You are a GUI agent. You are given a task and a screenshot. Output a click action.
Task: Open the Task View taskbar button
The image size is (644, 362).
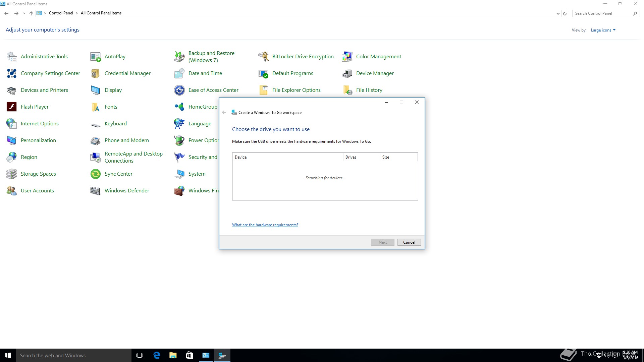coord(140,355)
